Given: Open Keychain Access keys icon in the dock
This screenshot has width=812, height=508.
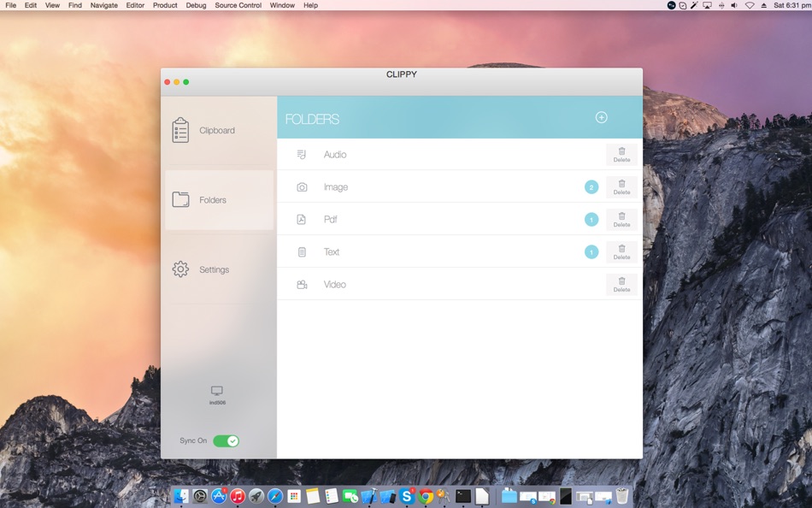Looking at the screenshot, I should coord(444,496).
